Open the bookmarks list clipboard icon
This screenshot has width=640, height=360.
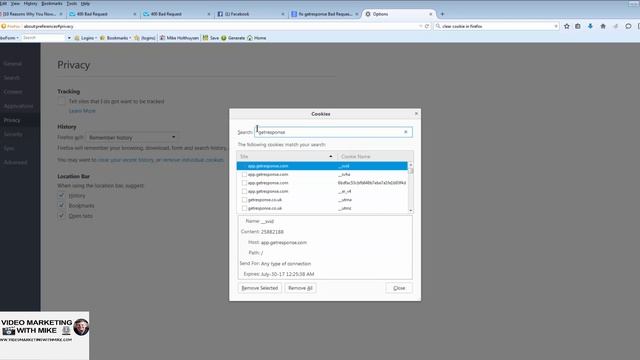coord(578,26)
